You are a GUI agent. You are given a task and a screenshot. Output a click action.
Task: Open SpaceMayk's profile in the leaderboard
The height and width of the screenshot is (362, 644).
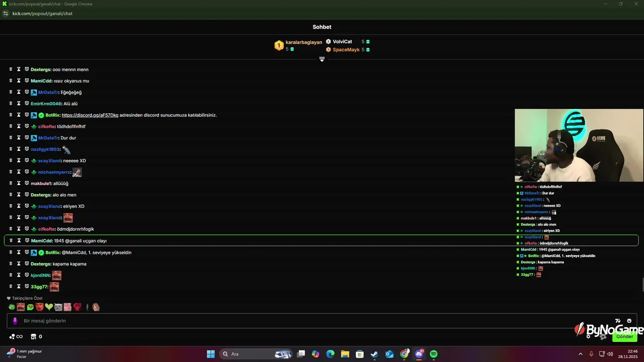346,50
